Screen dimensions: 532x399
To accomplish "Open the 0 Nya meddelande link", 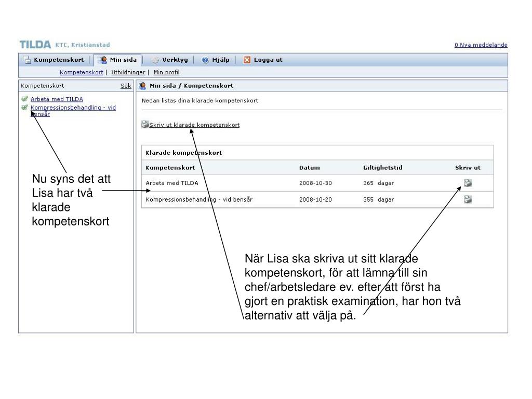I will (481, 45).
